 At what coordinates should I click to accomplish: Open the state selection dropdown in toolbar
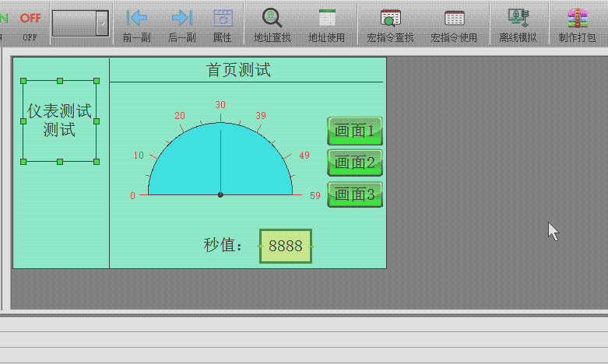pyautogui.click(x=102, y=23)
